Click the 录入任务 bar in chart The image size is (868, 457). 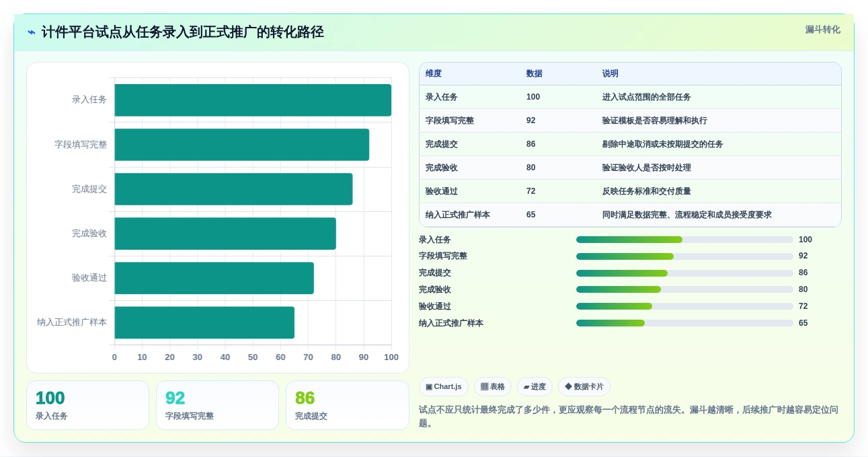tap(253, 100)
